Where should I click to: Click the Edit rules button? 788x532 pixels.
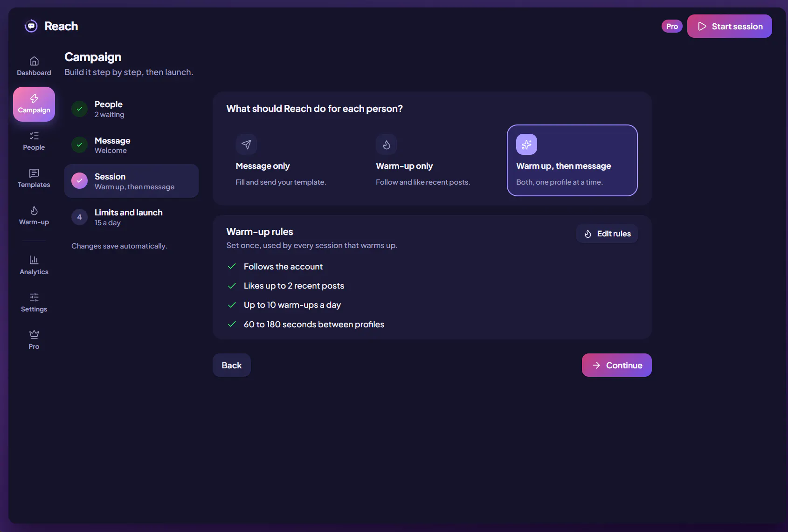tap(607, 234)
